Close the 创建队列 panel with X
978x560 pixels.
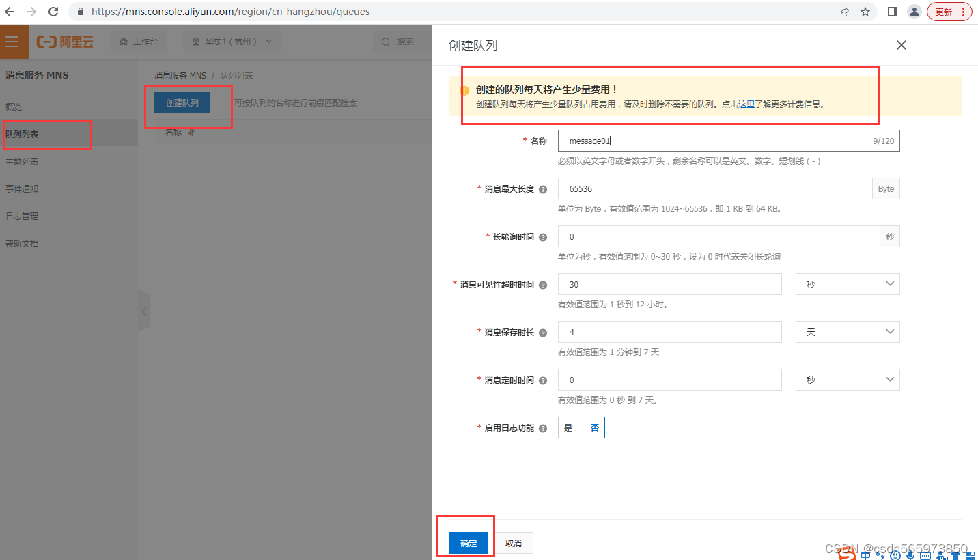click(902, 45)
